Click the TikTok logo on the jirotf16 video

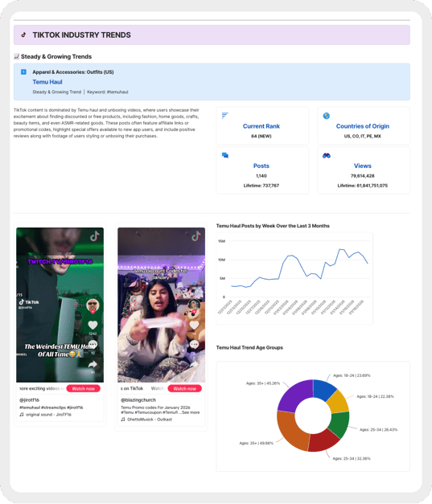(x=95, y=236)
